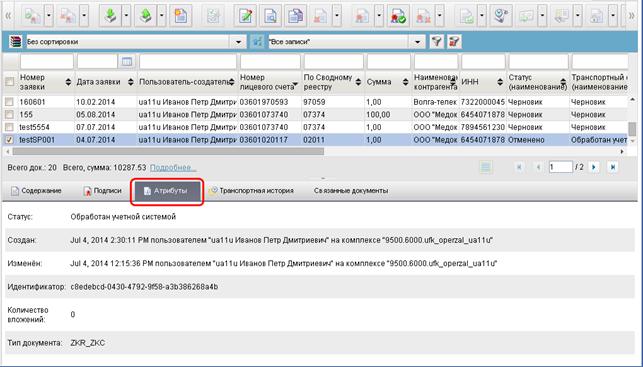The width and height of the screenshot is (643, 367).
Task: Open the 'Подписи' tab
Action: 103,191
